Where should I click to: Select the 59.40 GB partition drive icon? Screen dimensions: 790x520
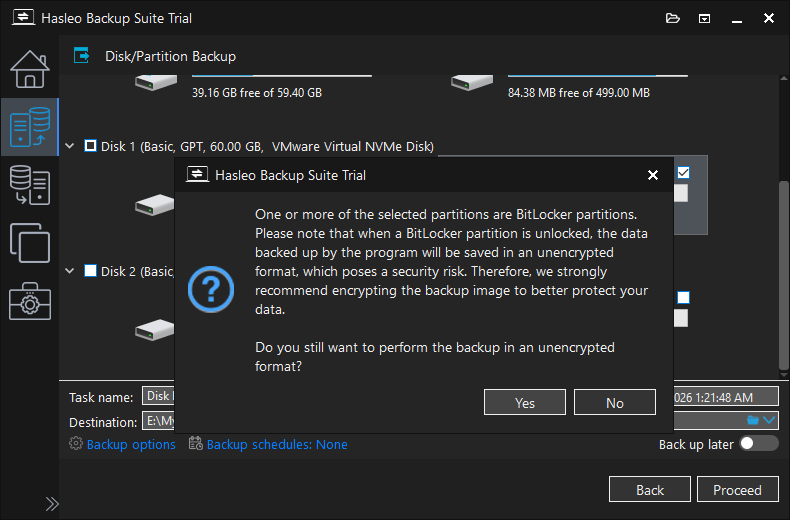tap(156, 82)
